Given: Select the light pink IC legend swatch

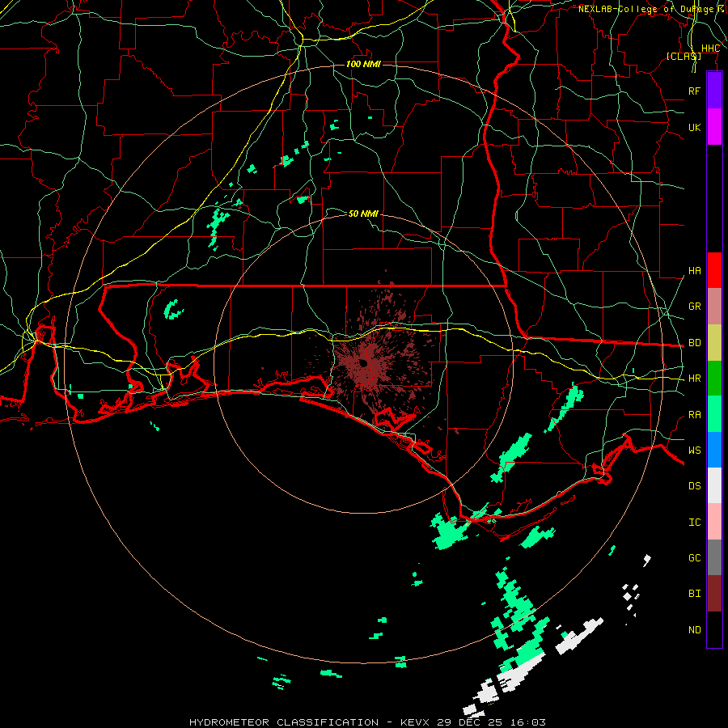Looking at the screenshot, I should 714,522.
